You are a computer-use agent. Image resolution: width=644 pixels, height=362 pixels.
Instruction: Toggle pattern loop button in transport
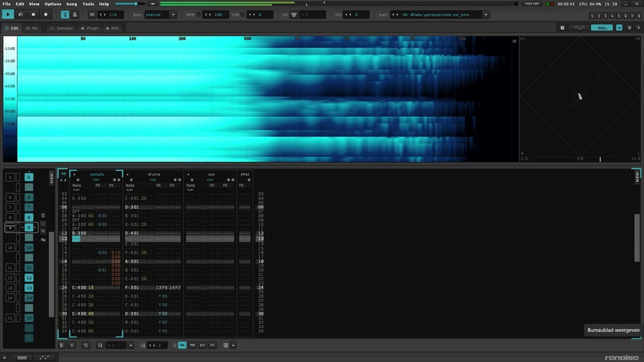[x=21, y=15]
